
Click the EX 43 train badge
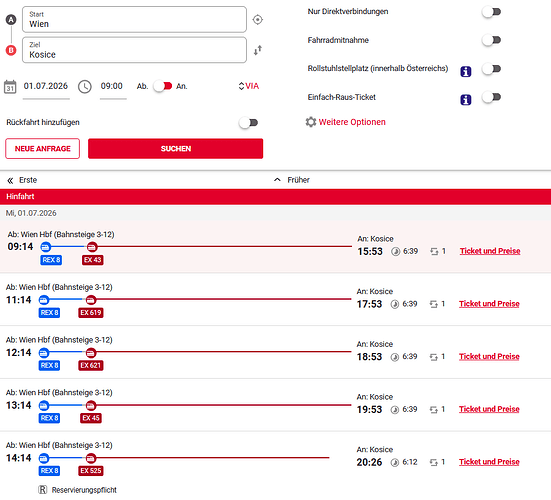coord(93,260)
